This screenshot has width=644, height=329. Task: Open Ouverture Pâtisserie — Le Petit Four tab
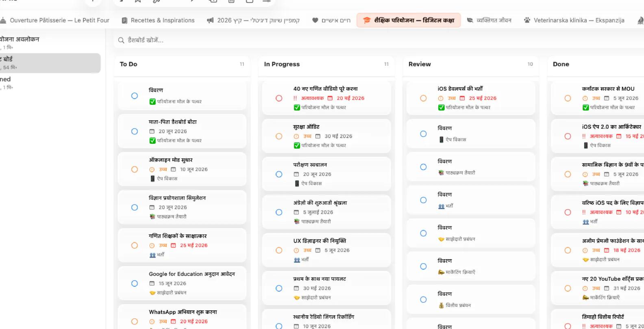click(x=54, y=20)
